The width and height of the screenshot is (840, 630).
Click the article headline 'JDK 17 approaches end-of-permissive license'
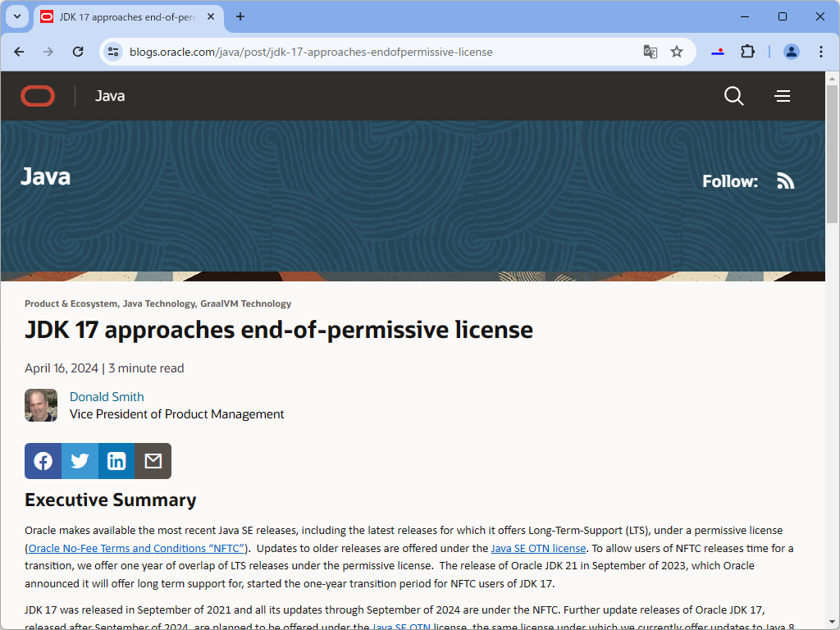[279, 330]
